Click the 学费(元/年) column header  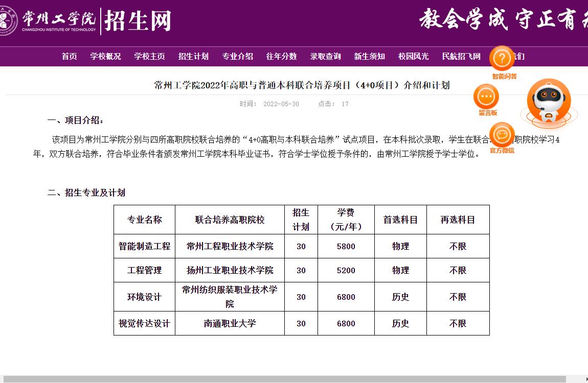click(x=346, y=220)
